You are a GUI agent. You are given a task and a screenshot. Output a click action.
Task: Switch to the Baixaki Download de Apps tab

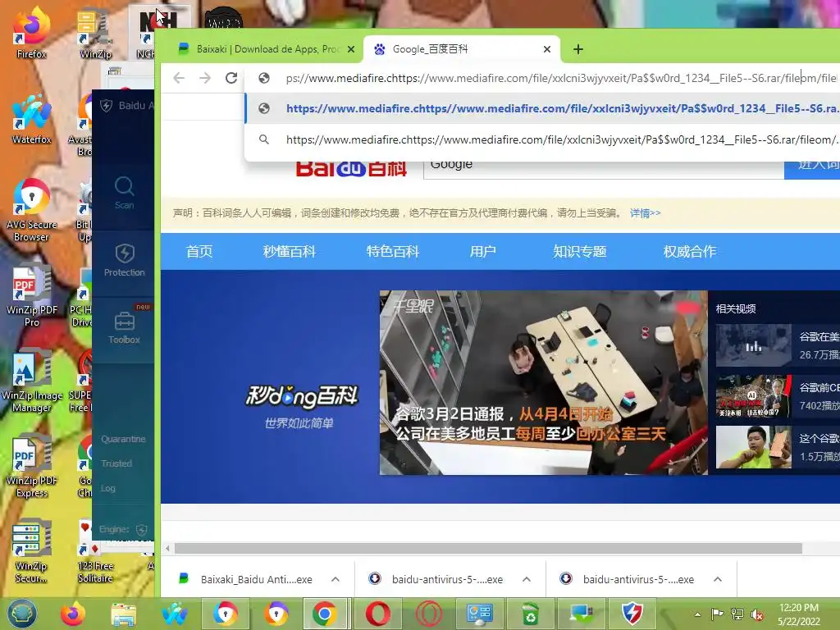click(x=267, y=49)
